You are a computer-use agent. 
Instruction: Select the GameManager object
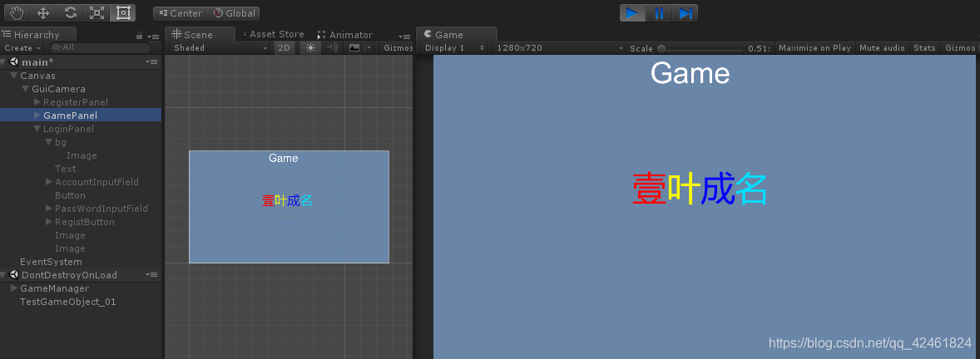coord(54,288)
